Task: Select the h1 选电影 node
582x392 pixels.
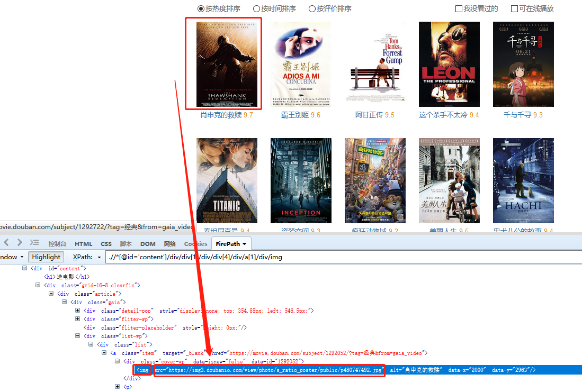Action: point(67,277)
